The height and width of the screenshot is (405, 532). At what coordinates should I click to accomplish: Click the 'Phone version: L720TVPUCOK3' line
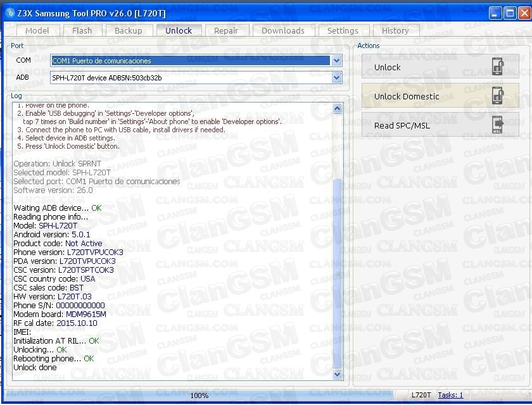coord(68,252)
